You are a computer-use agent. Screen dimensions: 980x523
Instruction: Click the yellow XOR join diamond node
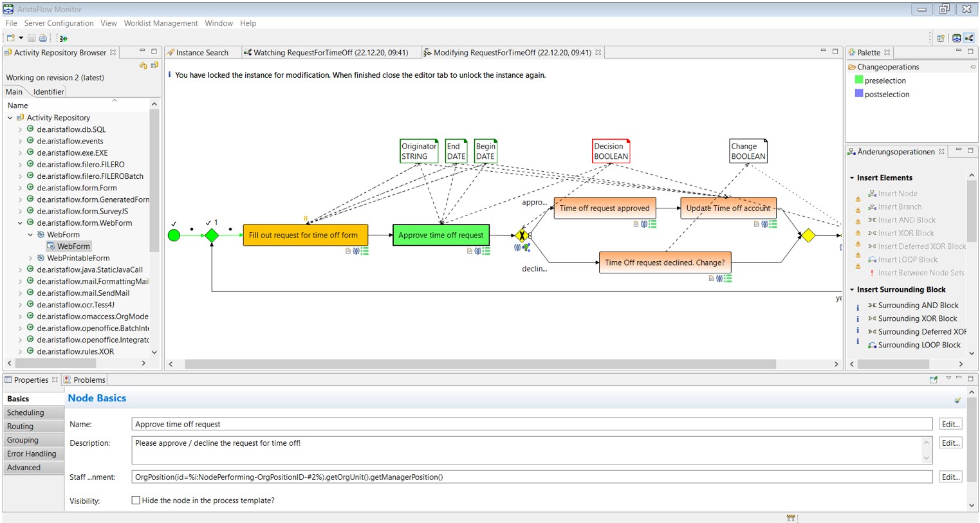pyautogui.click(x=808, y=235)
